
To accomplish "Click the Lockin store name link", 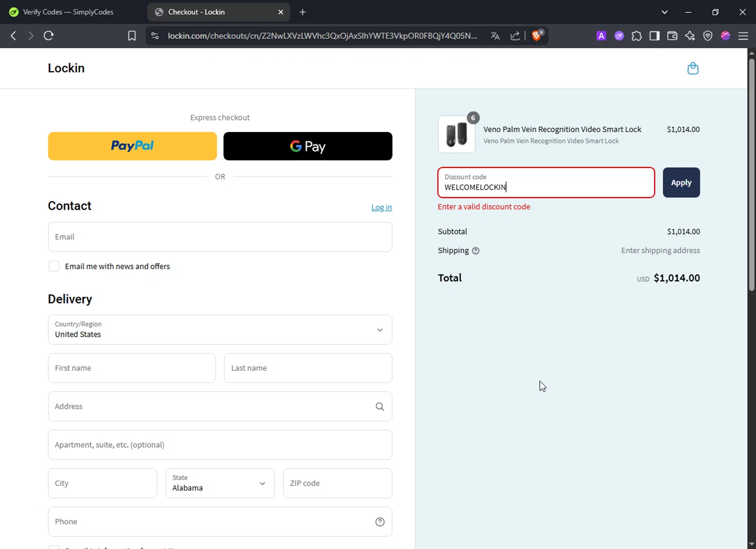I will 66,68.
